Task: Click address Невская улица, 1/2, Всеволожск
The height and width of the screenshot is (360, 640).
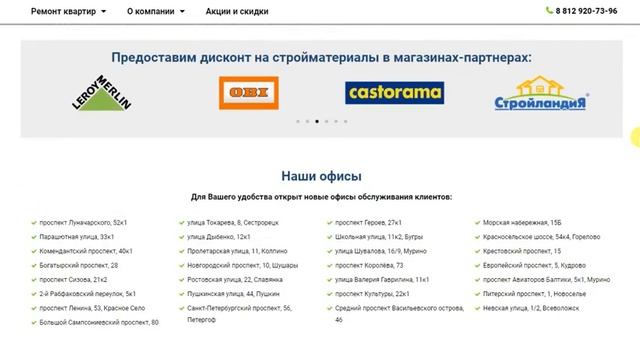Action: [x=531, y=308]
